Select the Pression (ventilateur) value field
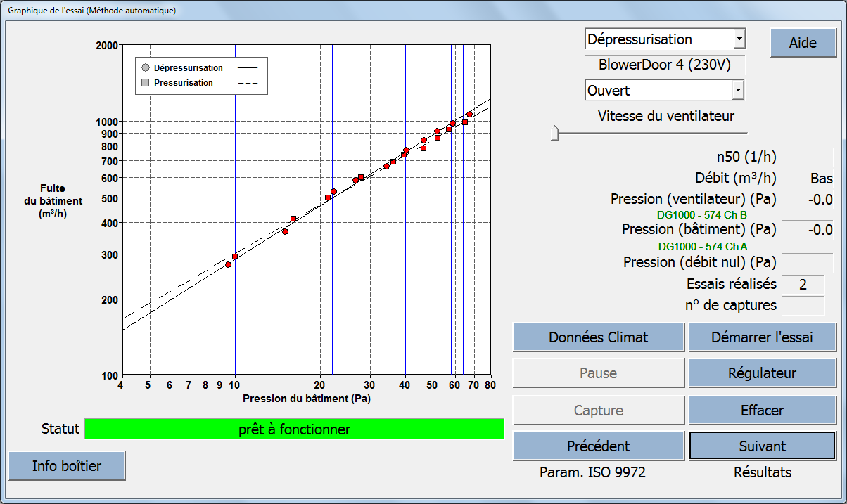Screen dimensions: 847x504 pyautogui.click(x=808, y=200)
